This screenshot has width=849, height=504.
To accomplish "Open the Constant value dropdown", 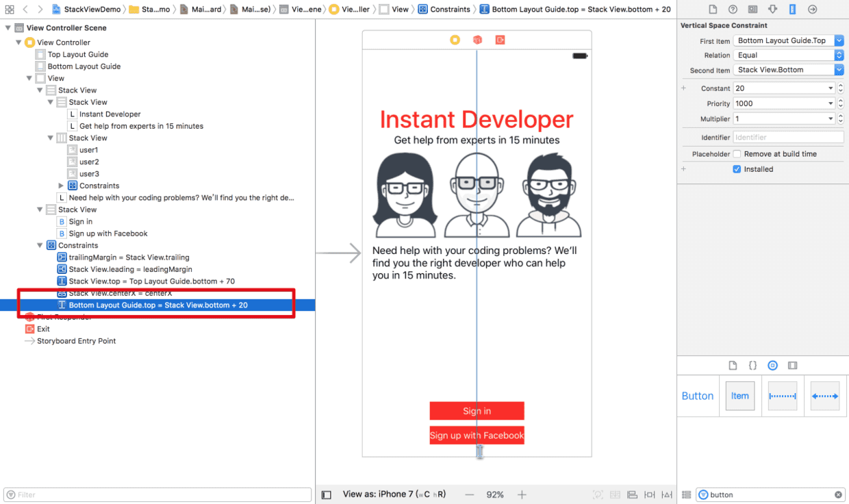I will click(831, 88).
